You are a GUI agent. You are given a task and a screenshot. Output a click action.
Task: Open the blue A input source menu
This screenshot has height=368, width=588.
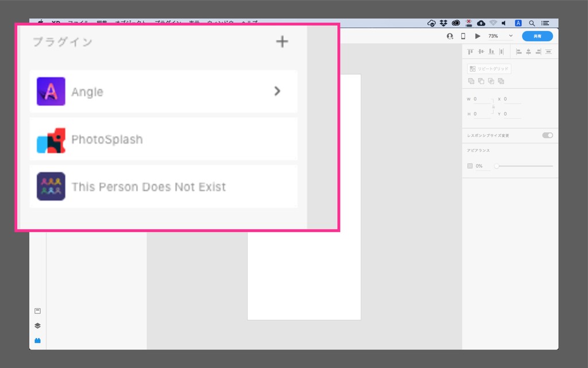coord(519,23)
